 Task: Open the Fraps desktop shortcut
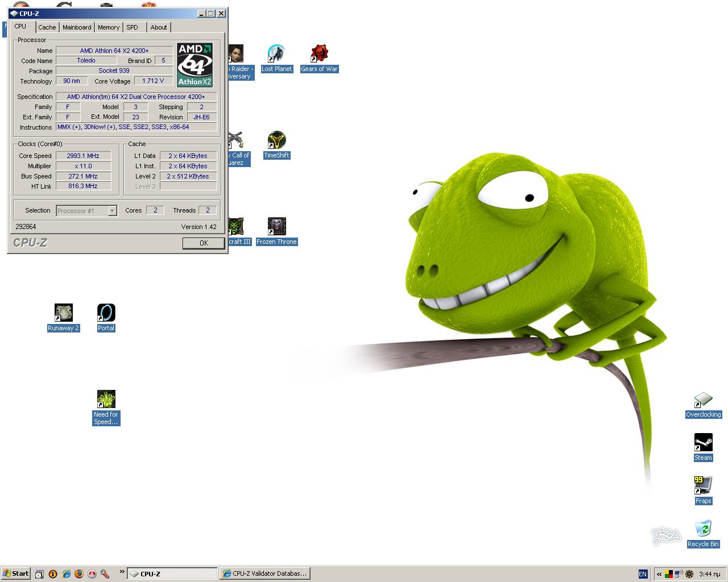tap(703, 491)
